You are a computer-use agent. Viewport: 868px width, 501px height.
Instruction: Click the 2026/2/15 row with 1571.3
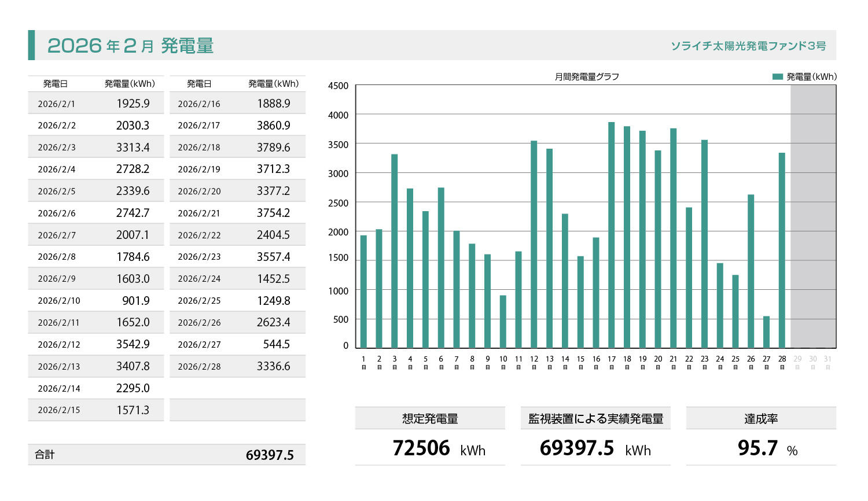tap(95, 410)
